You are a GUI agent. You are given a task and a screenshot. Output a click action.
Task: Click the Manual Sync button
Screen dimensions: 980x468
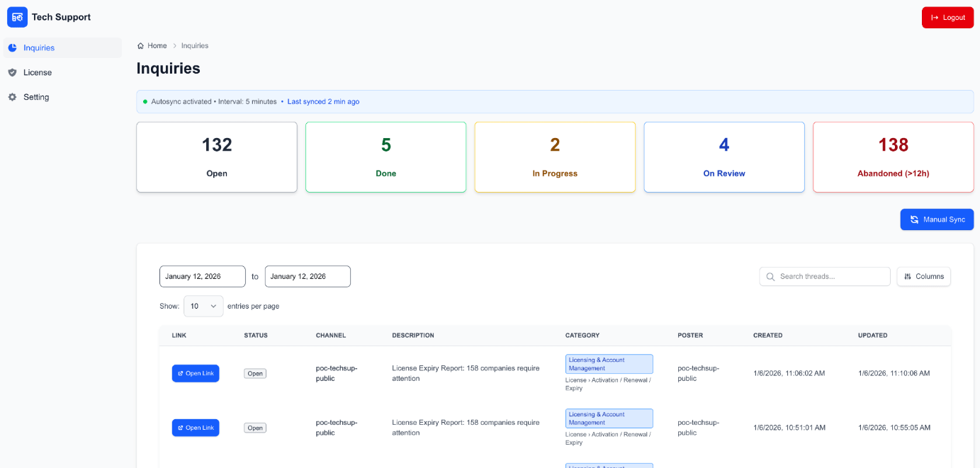point(937,219)
